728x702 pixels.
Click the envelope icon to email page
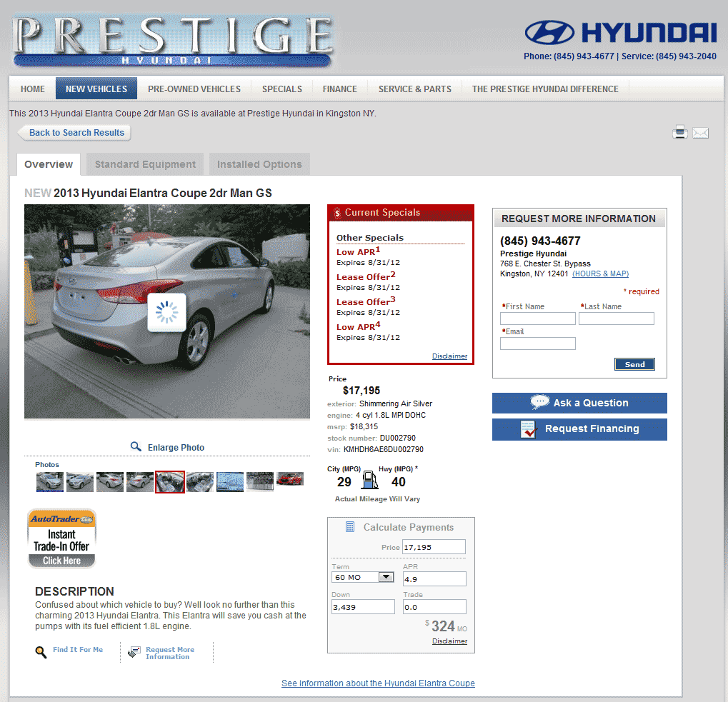[700, 133]
